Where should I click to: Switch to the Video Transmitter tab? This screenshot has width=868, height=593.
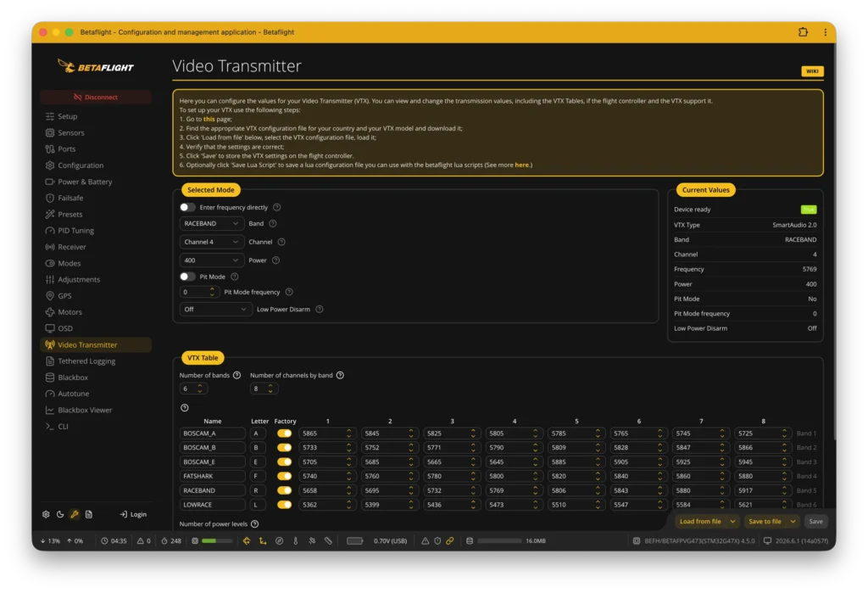click(x=96, y=344)
